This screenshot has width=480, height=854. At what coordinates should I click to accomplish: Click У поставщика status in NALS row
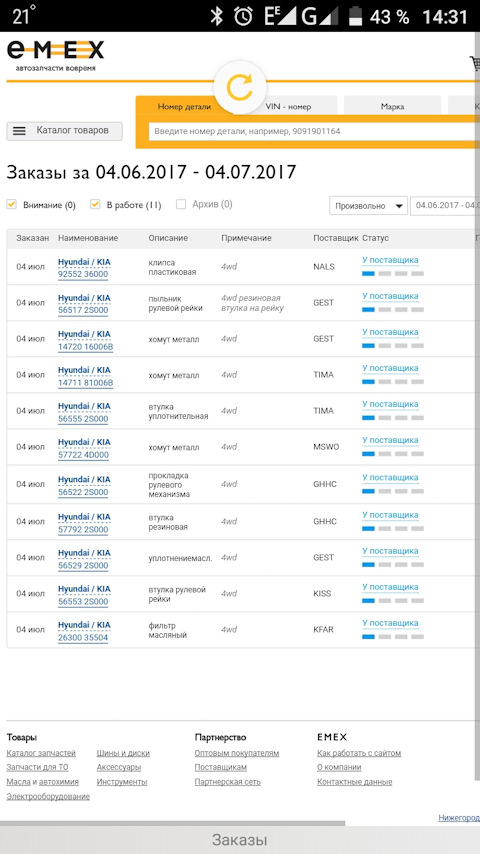(390, 260)
